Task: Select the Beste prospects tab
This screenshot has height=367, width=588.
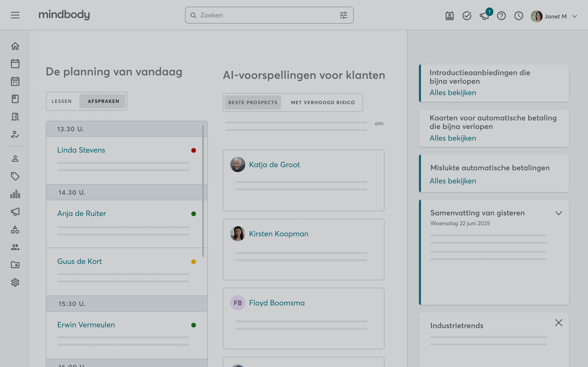Action: tap(253, 102)
